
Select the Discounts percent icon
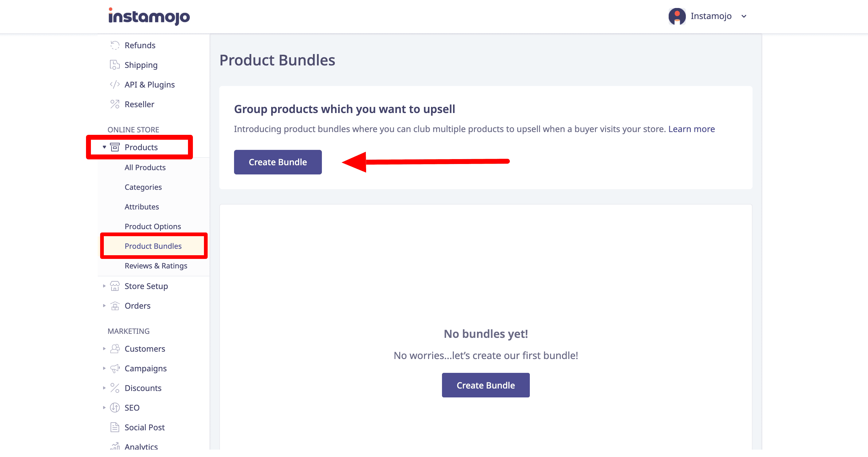click(x=115, y=388)
